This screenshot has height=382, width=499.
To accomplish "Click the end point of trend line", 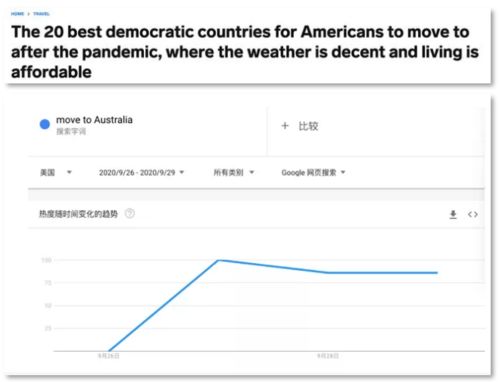I will tap(437, 273).
